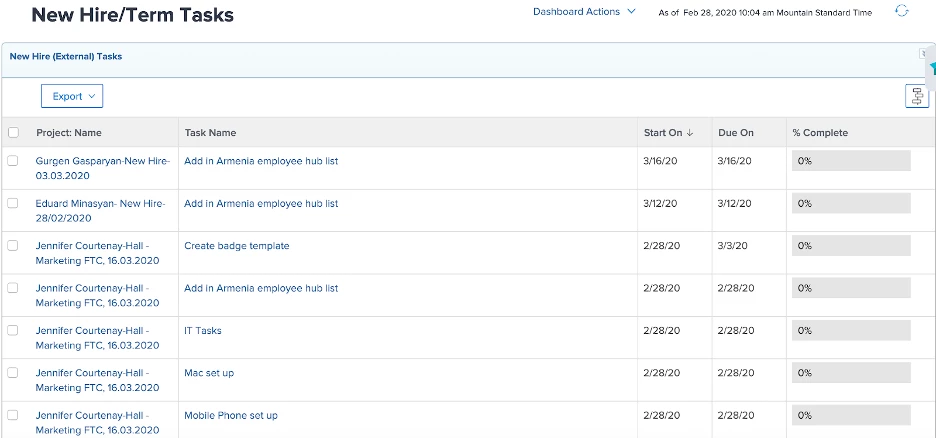Sort by Start On column header
The height and width of the screenshot is (438, 936).
pyautogui.click(x=663, y=132)
